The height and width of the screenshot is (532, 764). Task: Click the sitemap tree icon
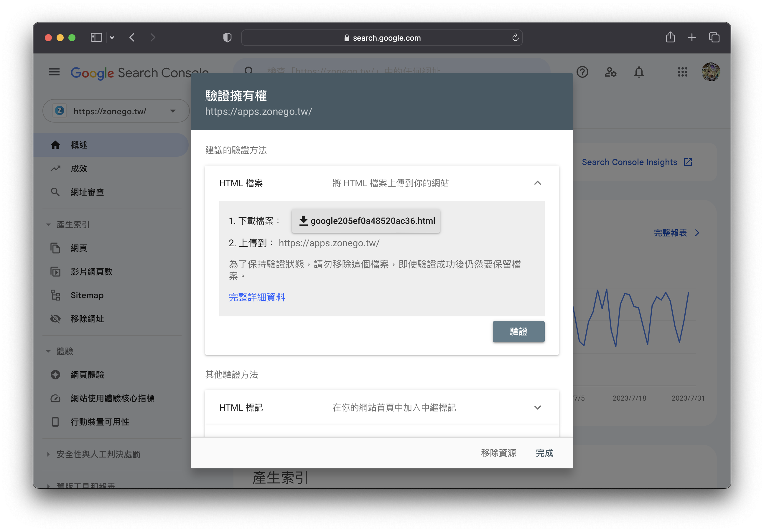pyautogui.click(x=55, y=295)
